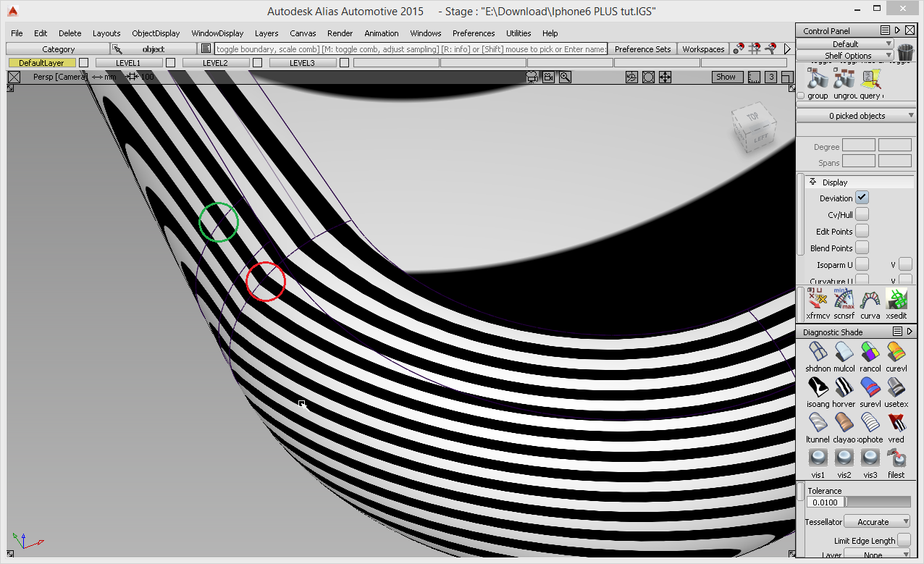Toggle the DefaultLayer visibility box
Image resolution: width=924 pixels, height=564 pixels.
pos(83,63)
